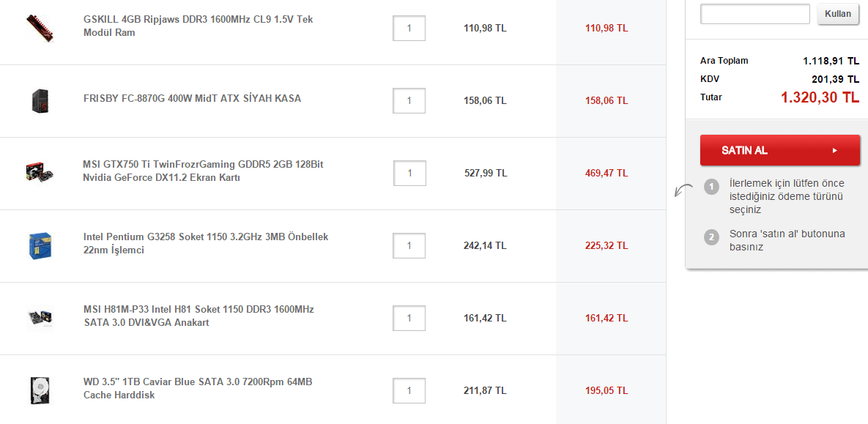Open GSKILL 4GB Ripjaws DDR3 product link

coord(198,26)
